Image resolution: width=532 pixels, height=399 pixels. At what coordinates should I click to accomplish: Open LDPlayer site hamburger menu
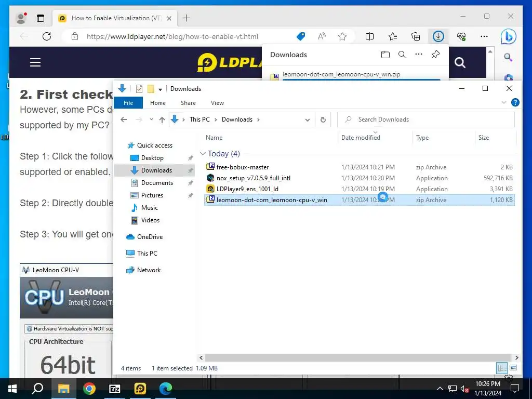(35, 62)
